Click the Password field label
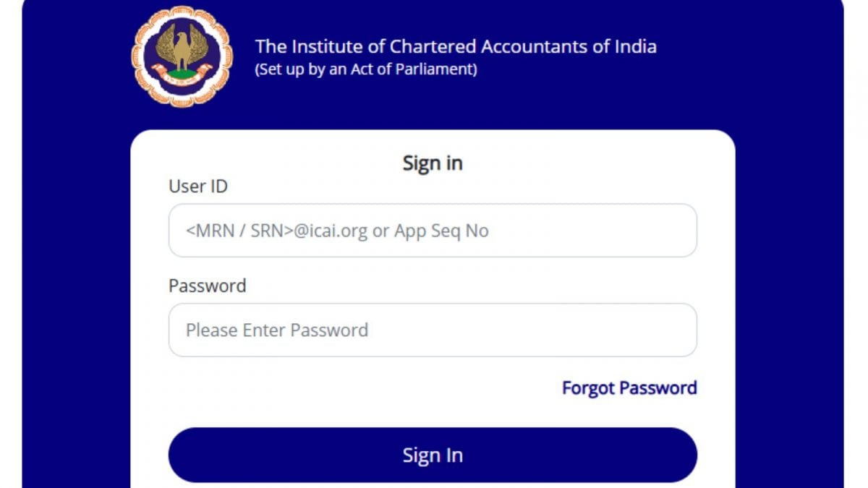 (x=207, y=286)
